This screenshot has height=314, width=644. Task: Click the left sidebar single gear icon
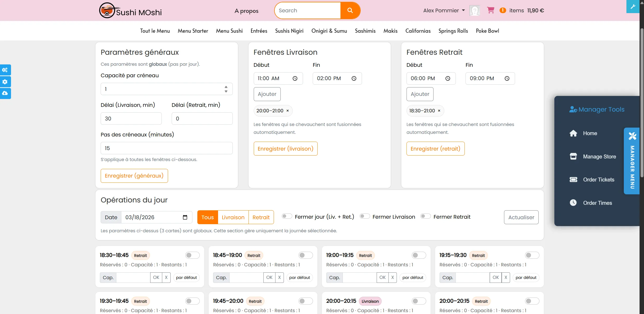click(5, 82)
